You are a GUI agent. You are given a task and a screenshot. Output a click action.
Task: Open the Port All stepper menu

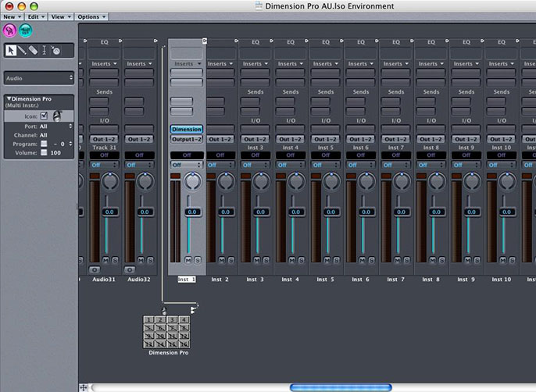pos(70,126)
